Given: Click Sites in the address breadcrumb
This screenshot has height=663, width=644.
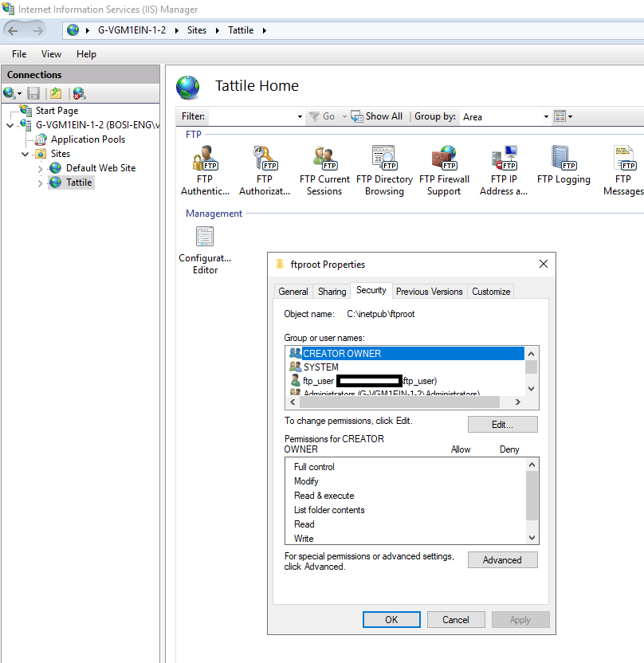Looking at the screenshot, I should 197,30.
